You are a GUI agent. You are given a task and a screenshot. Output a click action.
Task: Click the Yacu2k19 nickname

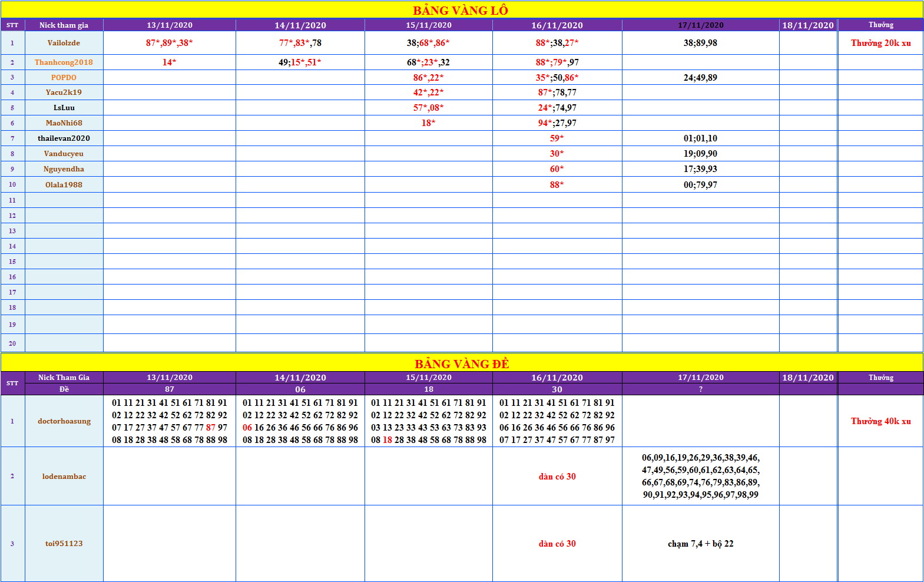64,92
